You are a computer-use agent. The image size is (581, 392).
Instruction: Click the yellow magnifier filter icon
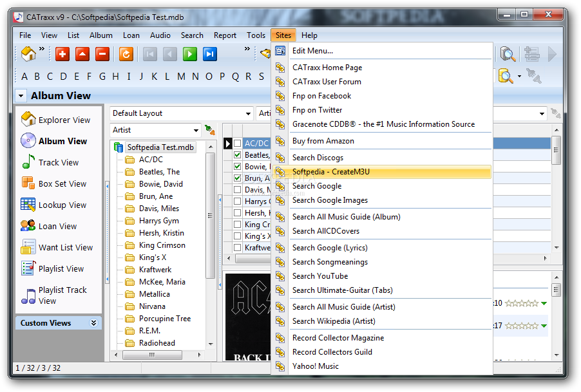click(x=506, y=76)
